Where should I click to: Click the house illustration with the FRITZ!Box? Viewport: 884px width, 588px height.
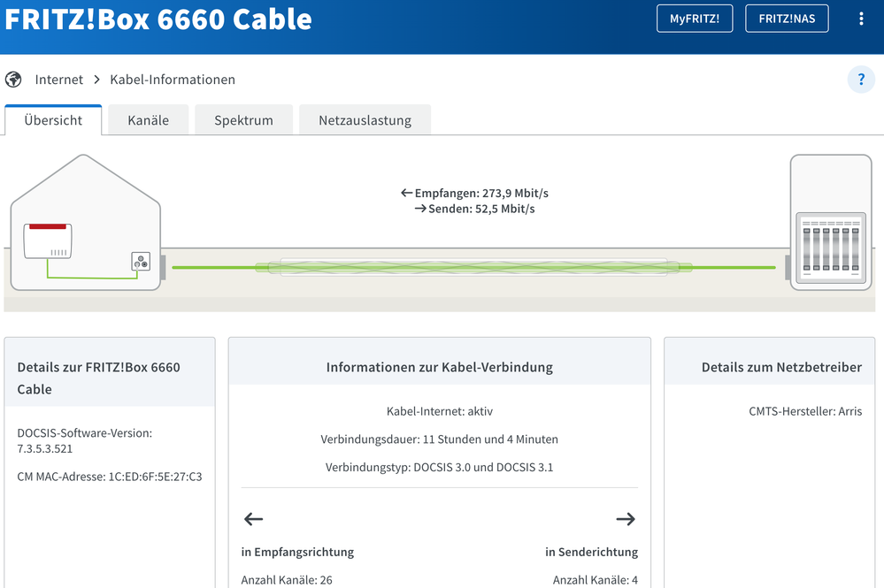pyautogui.click(x=86, y=223)
